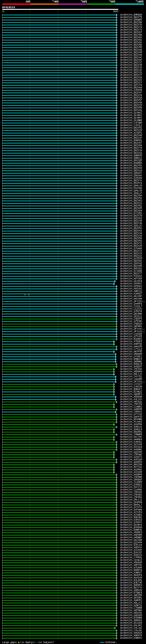Click the UniRef100_C5M4S2 label
This screenshot has width=146, height=644.
coord(131,412)
